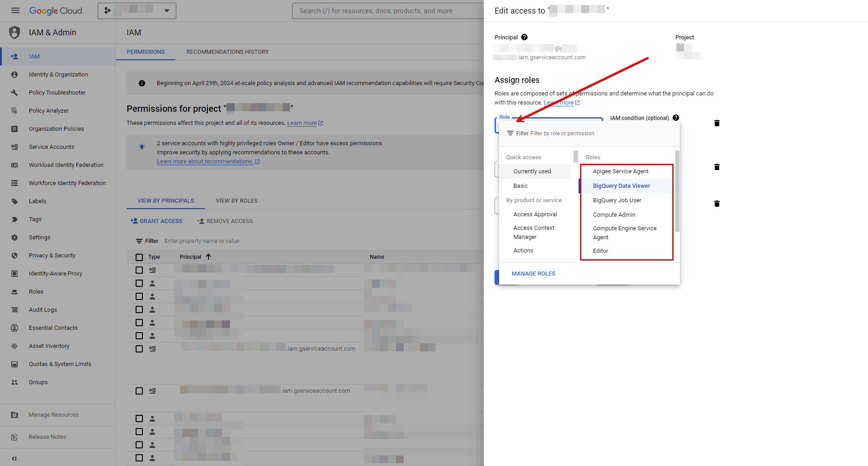Viewport: 868px width, 466px height.
Task: Open the project selector dropdown
Action: coord(137,10)
